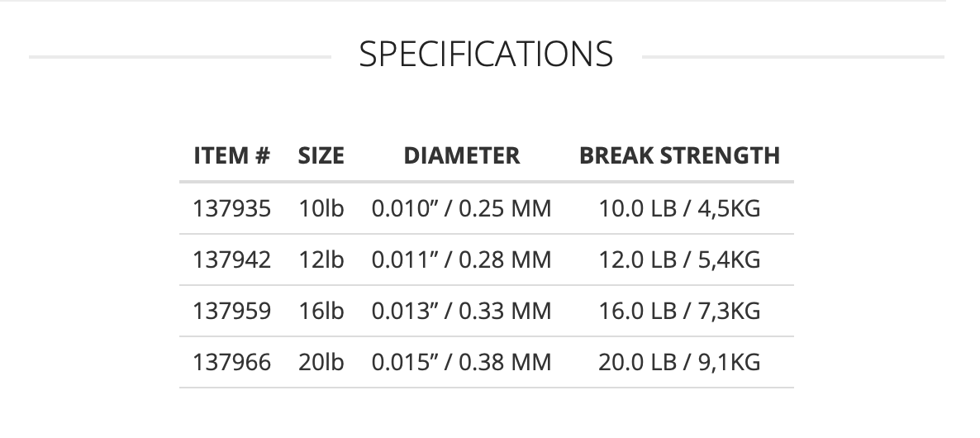Click the 20.0 LB / 9,1KG break strength
The height and width of the screenshot is (438, 980).
click(679, 362)
